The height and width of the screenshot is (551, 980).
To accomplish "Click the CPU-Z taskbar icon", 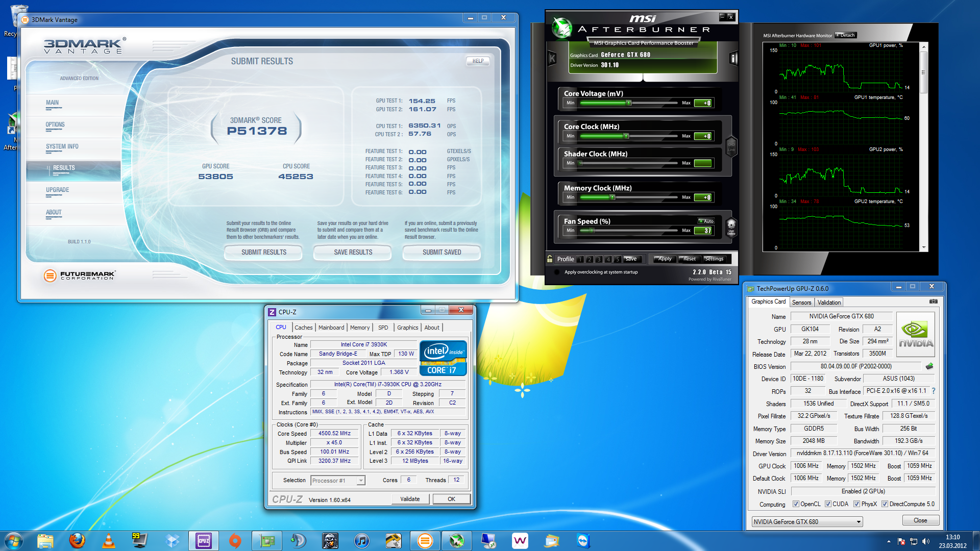I will coord(204,541).
